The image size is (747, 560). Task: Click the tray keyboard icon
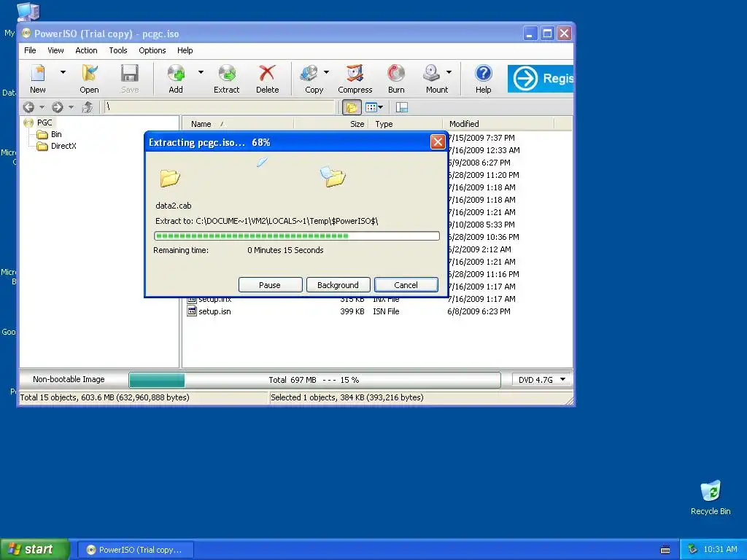click(x=665, y=550)
